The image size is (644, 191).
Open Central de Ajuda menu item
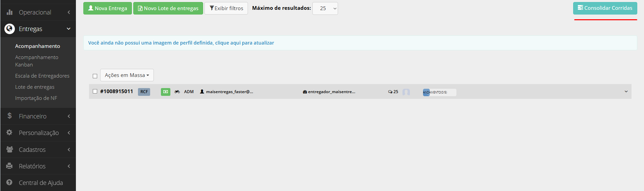click(38, 183)
